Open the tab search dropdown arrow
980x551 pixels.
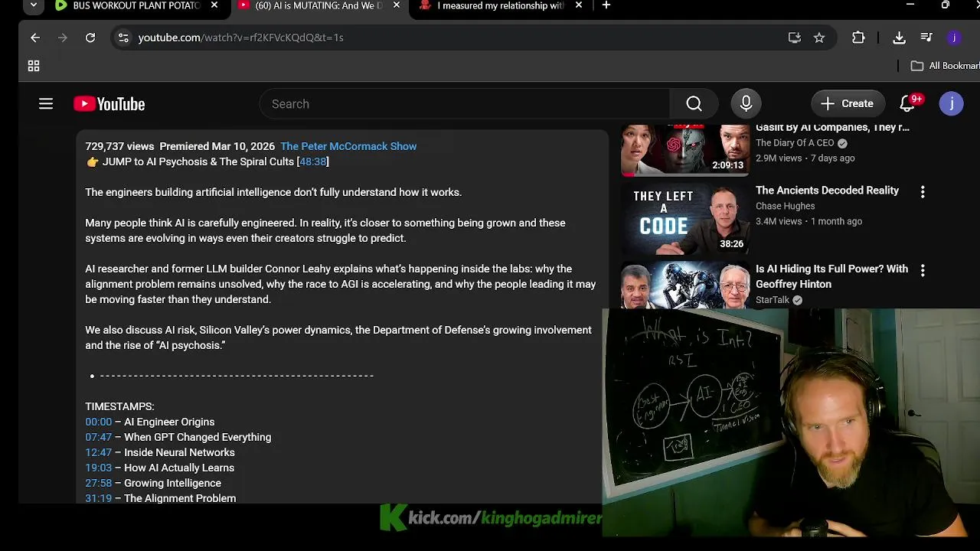pyautogui.click(x=33, y=5)
